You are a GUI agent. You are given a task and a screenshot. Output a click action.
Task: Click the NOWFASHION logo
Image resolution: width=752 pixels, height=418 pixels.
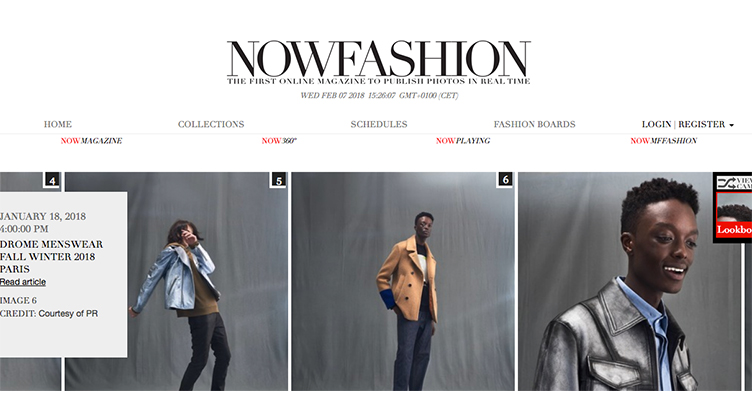click(x=378, y=63)
